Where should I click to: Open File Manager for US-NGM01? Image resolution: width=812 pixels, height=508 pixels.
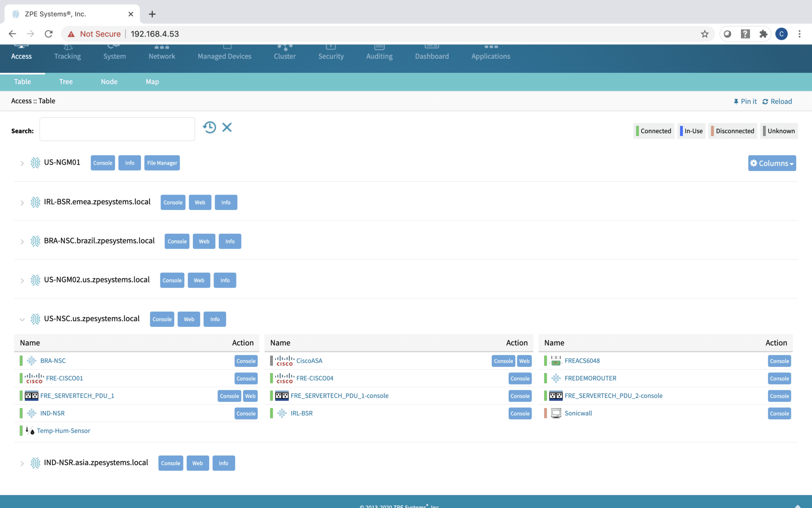pyautogui.click(x=162, y=163)
